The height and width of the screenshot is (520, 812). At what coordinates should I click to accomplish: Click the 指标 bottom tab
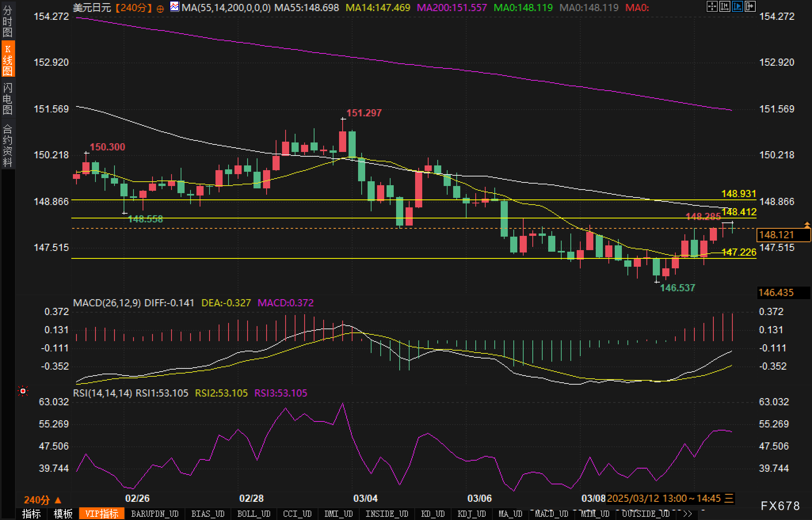[x=32, y=514]
